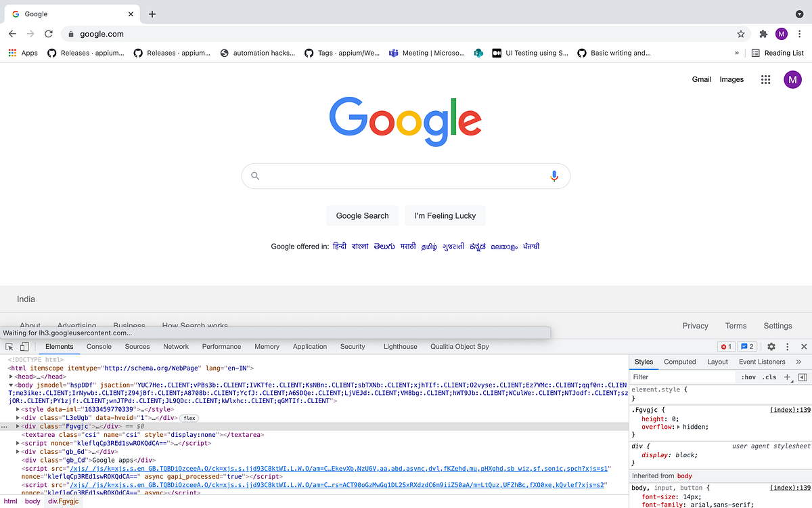Open Chrome profile avatar in toolbar
This screenshot has width=812, height=508.
[782, 34]
